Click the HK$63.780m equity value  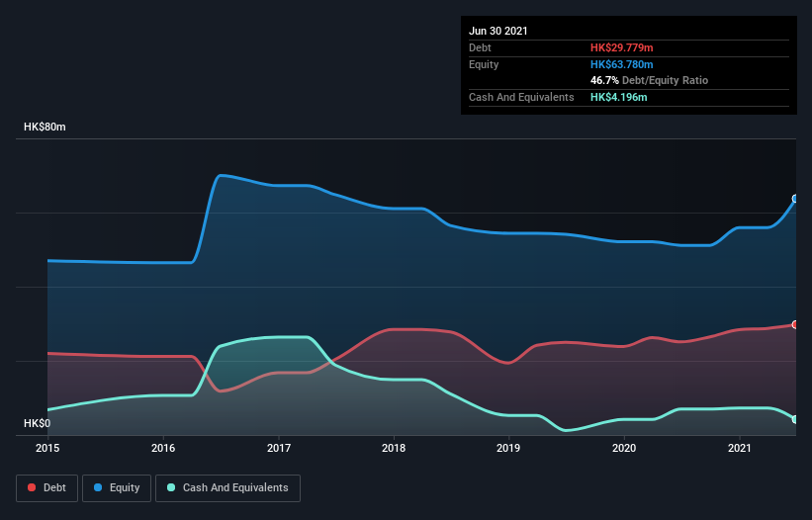[x=621, y=64]
